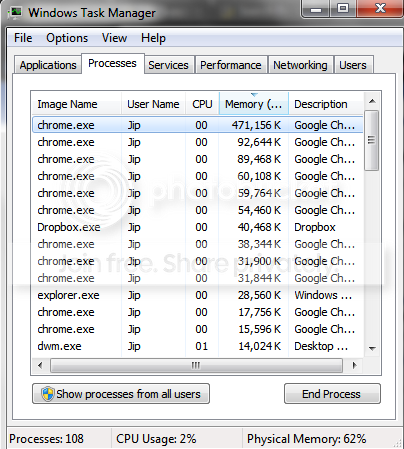
Task: Click the scroll up arrow of process list
Action: [372, 101]
